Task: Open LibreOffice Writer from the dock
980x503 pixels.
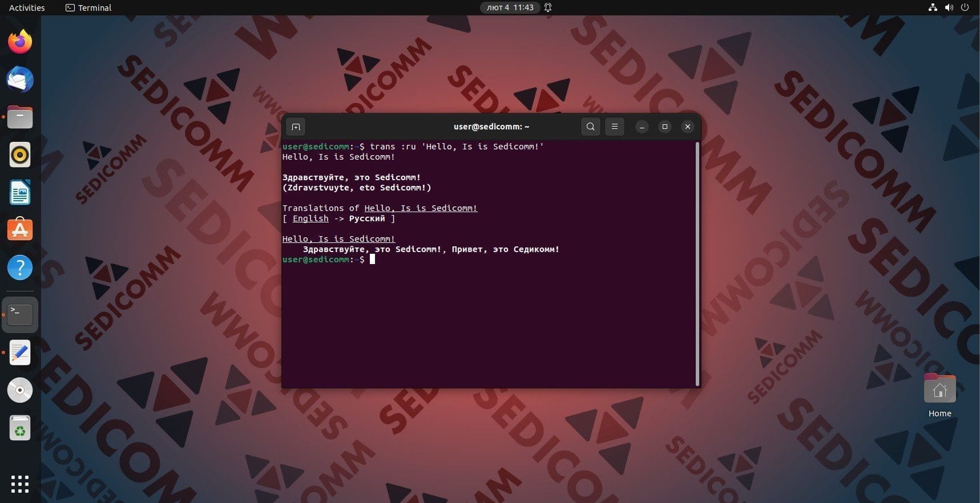Action: click(x=20, y=193)
